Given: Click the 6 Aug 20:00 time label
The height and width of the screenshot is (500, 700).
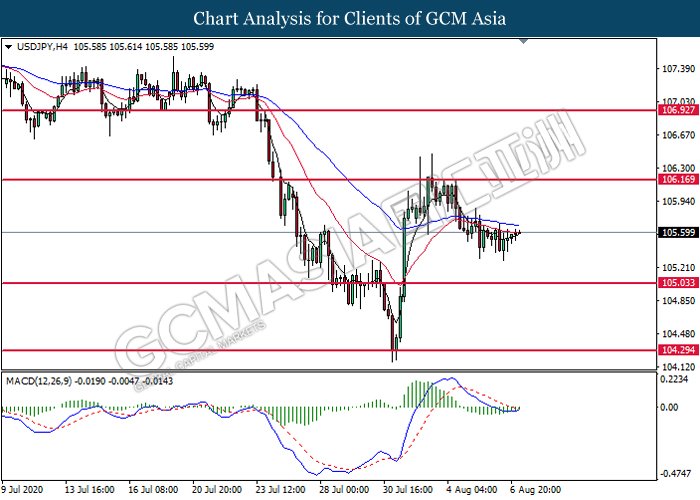Looking at the screenshot, I should point(536,490).
